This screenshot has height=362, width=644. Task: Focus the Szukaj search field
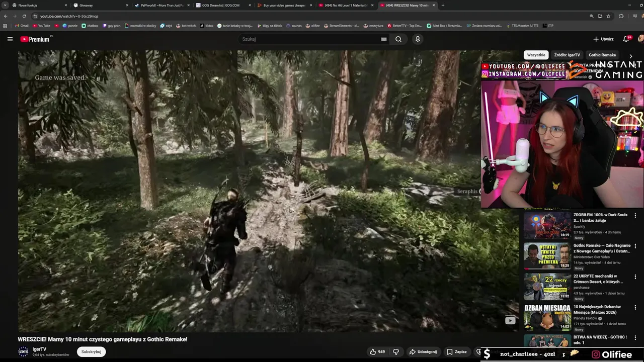(314, 39)
